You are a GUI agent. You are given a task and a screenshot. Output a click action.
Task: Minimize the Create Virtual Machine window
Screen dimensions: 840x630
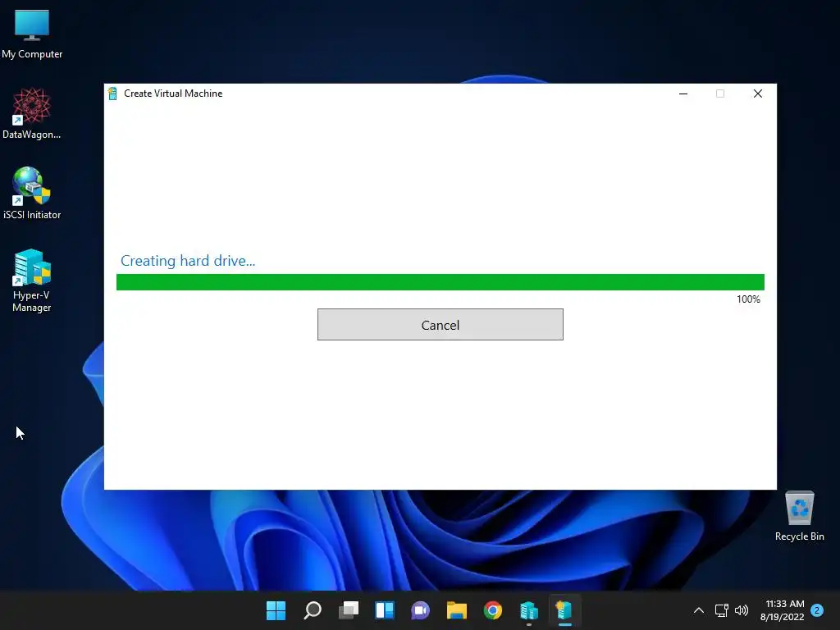(x=683, y=94)
